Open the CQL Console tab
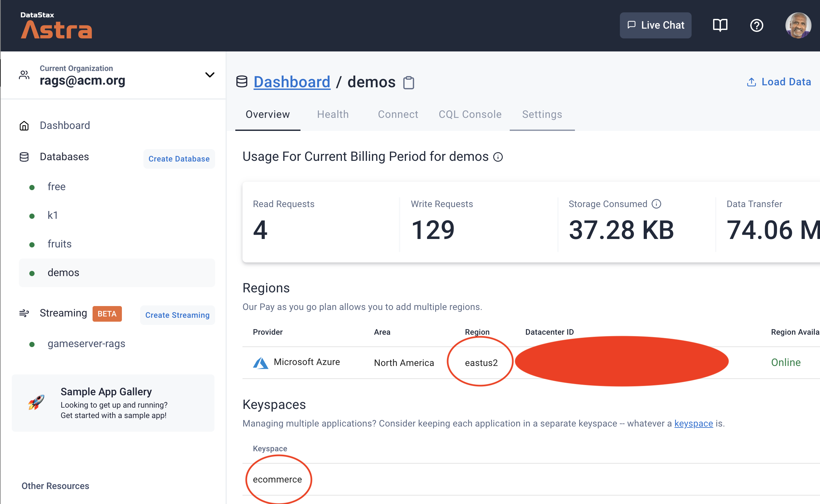820x504 pixels. 470,114
